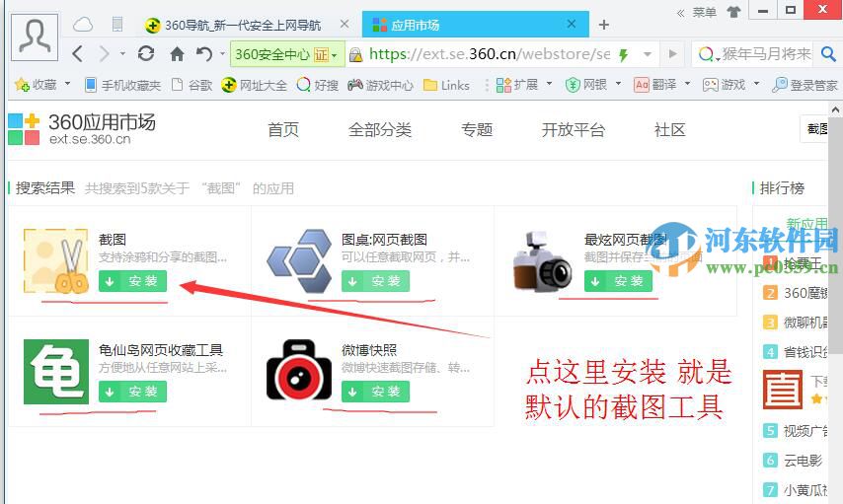
Task: Expand the 扩展 dropdown
Action: tap(549, 84)
